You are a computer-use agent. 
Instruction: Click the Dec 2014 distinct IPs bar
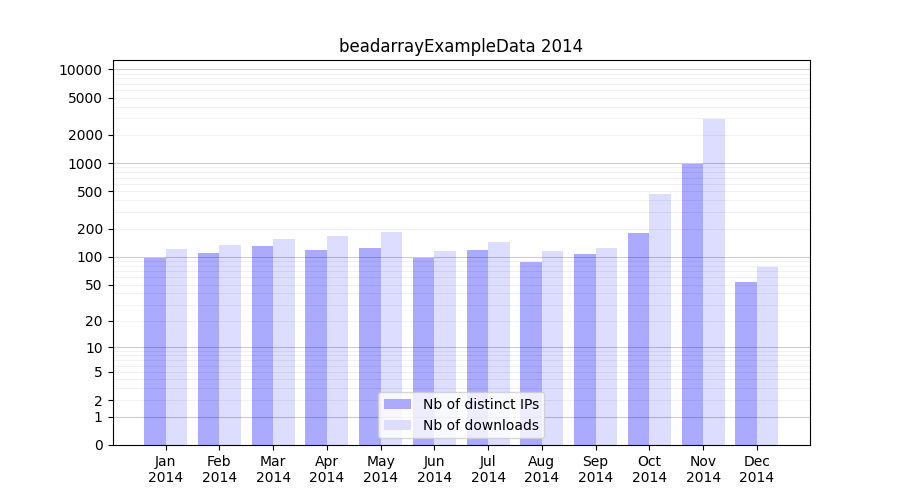(746, 363)
